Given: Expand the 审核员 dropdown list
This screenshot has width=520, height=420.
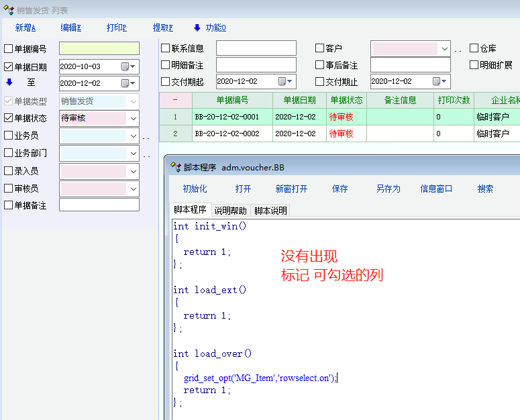Looking at the screenshot, I should (x=133, y=189).
